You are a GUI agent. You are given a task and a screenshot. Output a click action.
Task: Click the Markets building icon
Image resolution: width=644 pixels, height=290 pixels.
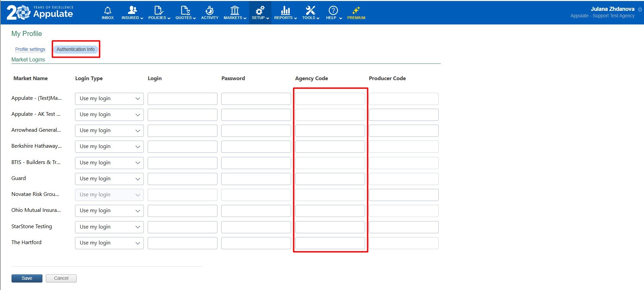(x=234, y=11)
